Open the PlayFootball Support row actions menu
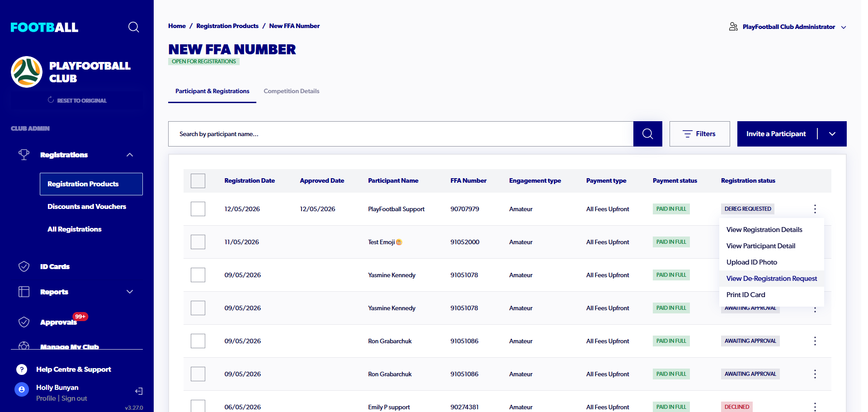868x412 pixels. tap(815, 209)
